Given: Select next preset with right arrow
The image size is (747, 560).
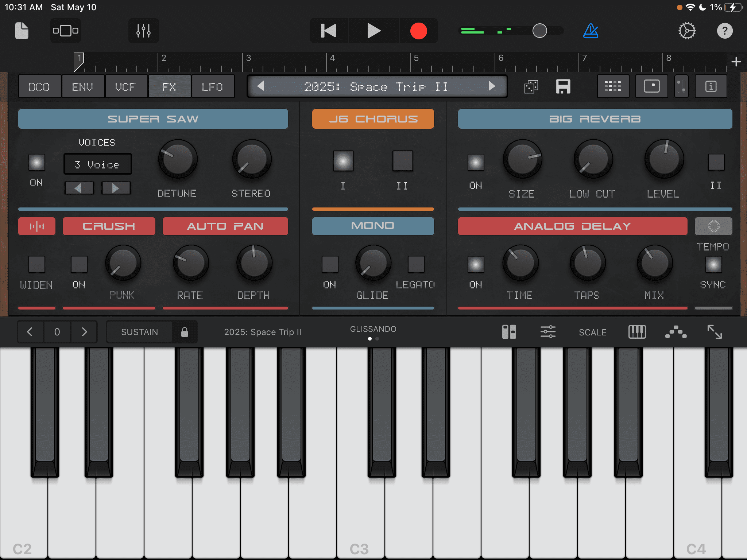Looking at the screenshot, I should (x=492, y=86).
